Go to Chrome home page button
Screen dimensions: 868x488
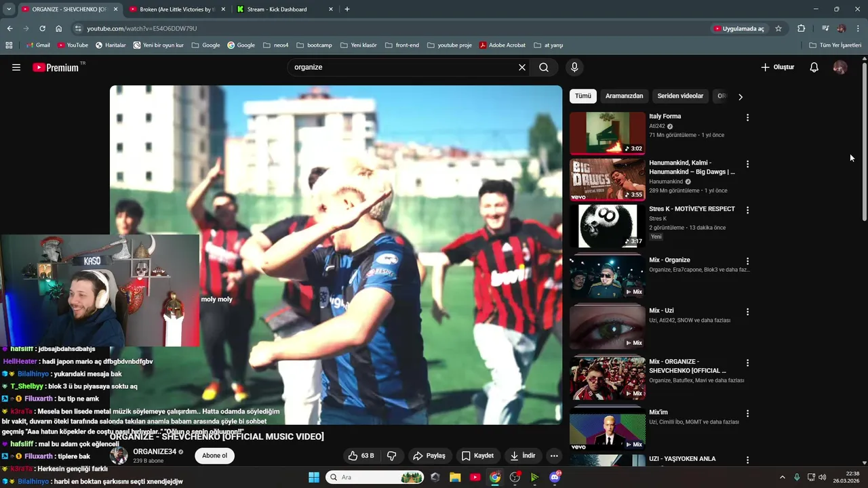coord(59,28)
